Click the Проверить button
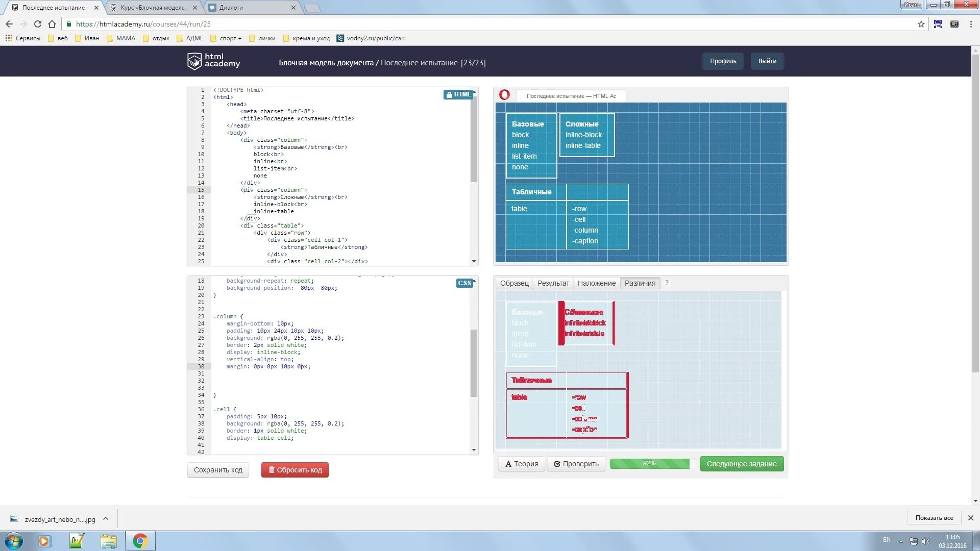Viewport: 980px width, 551px height. click(x=576, y=464)
